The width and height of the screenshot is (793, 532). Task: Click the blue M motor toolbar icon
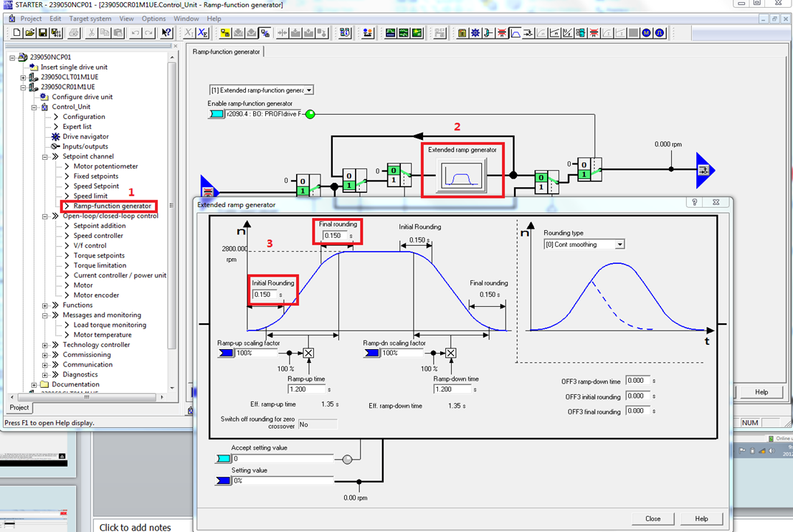pos(646,33)
